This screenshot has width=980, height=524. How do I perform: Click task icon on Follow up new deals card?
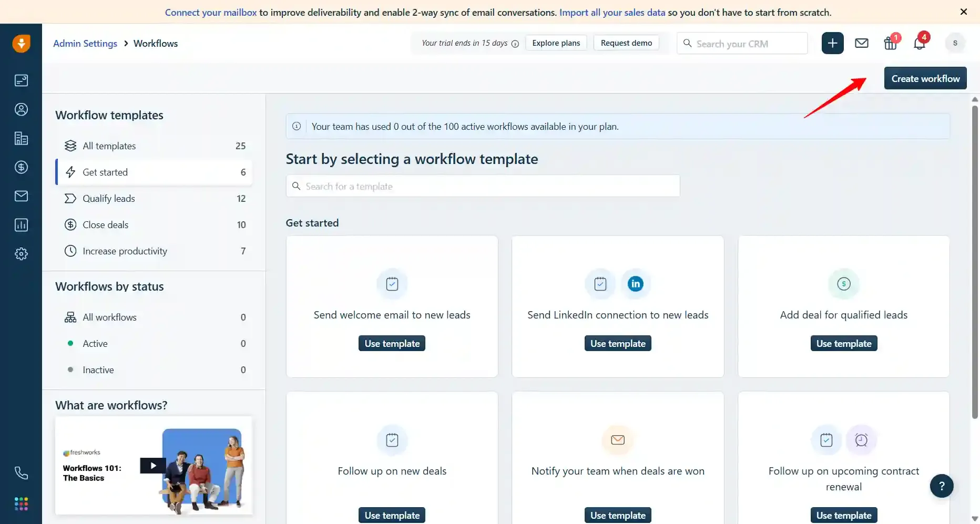(x=392, y=440)
